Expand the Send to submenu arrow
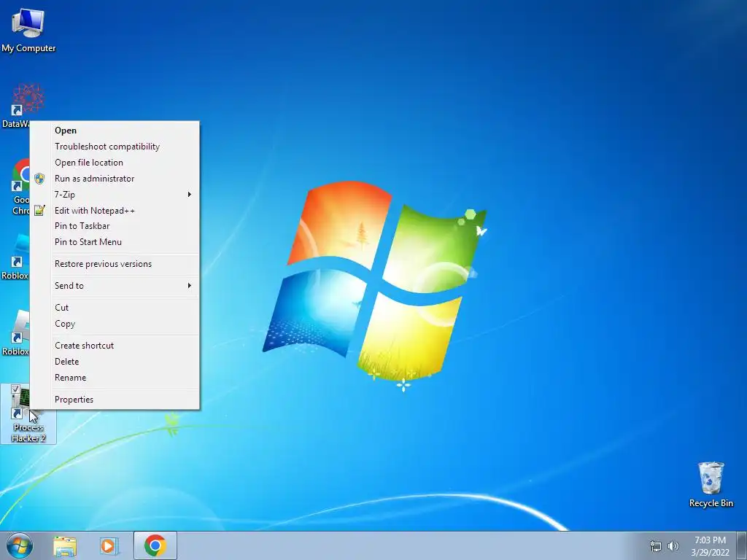This screenshot has height=560, width=747. tap(189, 285)
